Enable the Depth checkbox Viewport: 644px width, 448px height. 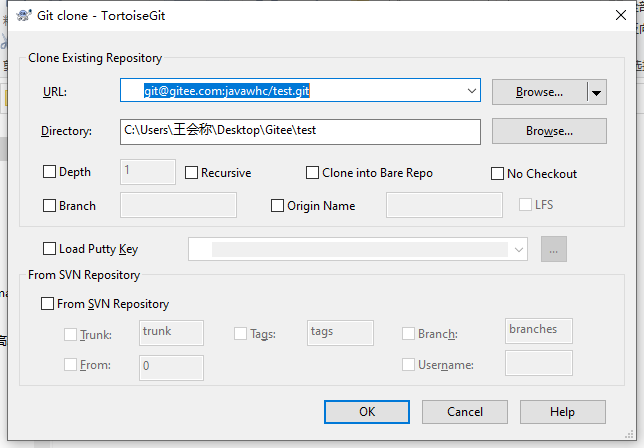click(x=49, y=172)
